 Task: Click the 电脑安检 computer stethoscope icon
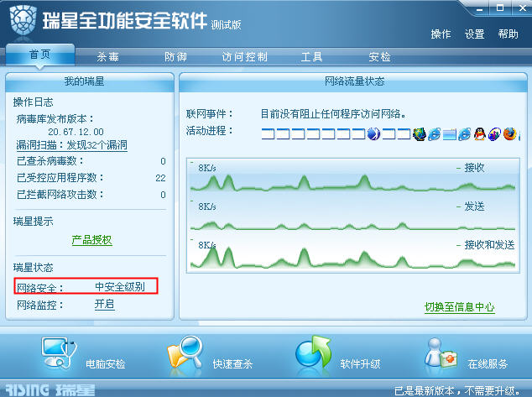(59, 353)
